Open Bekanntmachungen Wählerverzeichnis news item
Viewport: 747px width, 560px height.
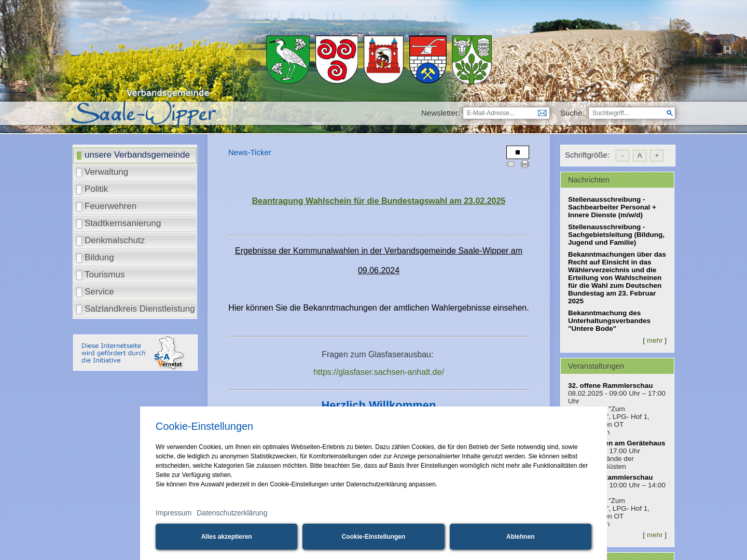[617, 278]
